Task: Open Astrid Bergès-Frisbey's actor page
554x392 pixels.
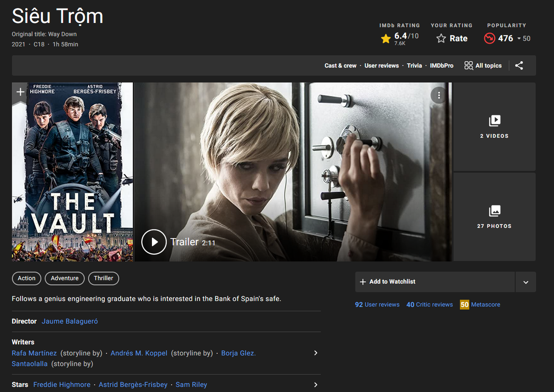Action: pyautogui.click(x=133, y=385)
